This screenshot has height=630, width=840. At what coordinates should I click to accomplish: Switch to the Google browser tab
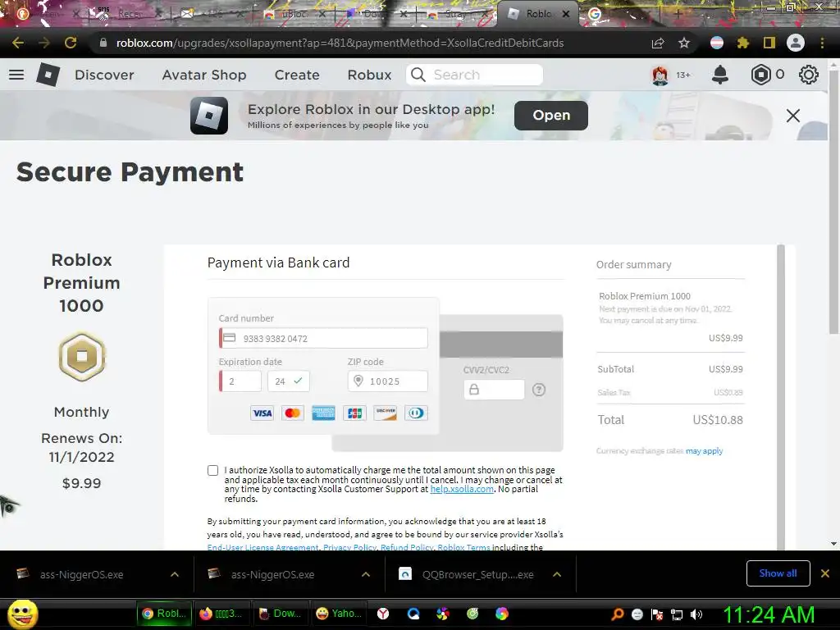point(595,14)
